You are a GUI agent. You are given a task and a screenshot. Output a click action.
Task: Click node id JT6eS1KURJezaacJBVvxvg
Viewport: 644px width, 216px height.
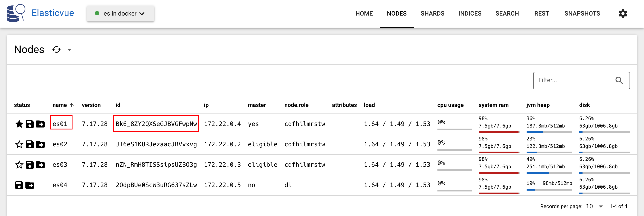156,144
